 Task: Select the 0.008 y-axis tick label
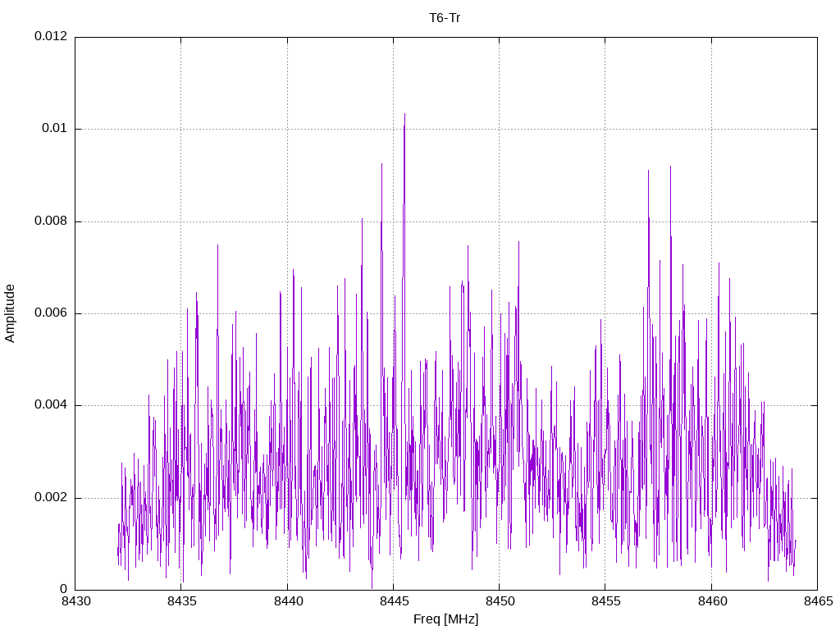click(x=51, y=221)
